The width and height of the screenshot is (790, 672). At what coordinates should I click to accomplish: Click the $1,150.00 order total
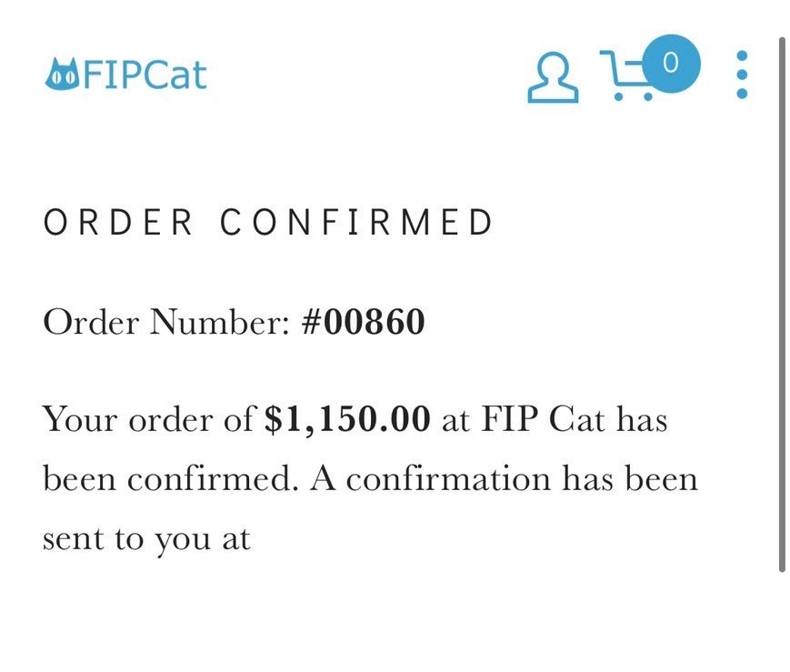tap(346, 420)
